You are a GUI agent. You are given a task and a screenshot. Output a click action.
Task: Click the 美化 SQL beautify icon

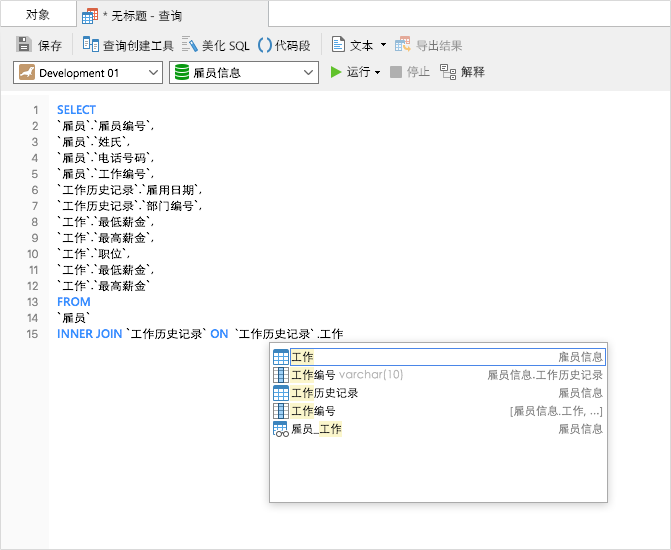[x=189, y=45]
